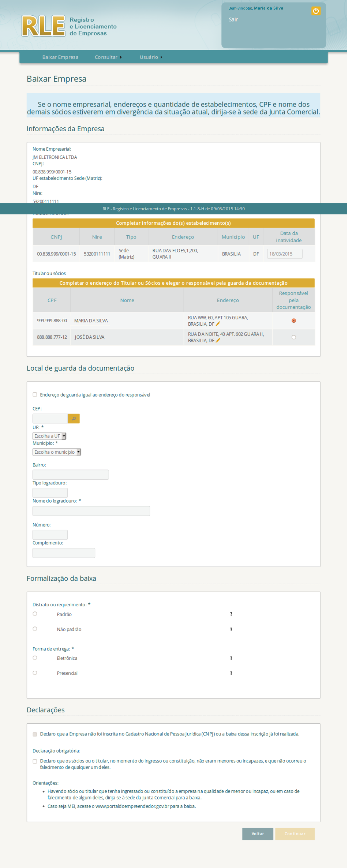Select José da Silva as documentation responsible
This screenshot has height=868, width=347.
(294, 337)
